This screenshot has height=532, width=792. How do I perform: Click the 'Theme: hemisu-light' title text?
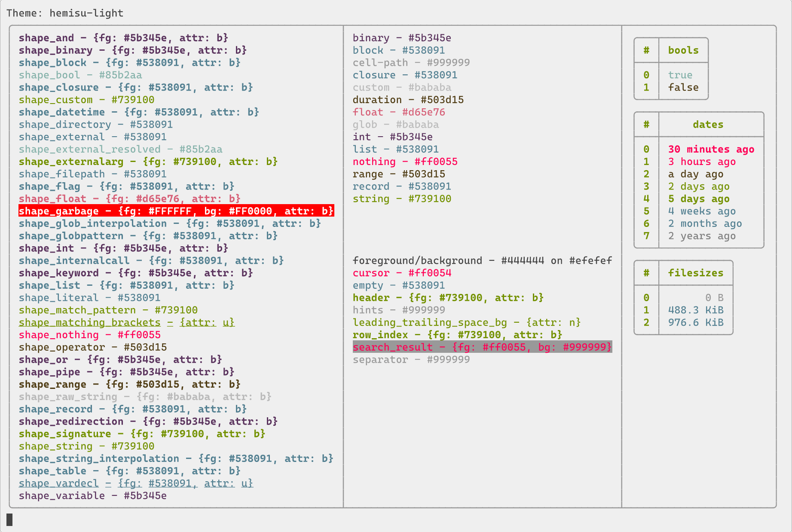pyautogui.click(x=65, y=13)
